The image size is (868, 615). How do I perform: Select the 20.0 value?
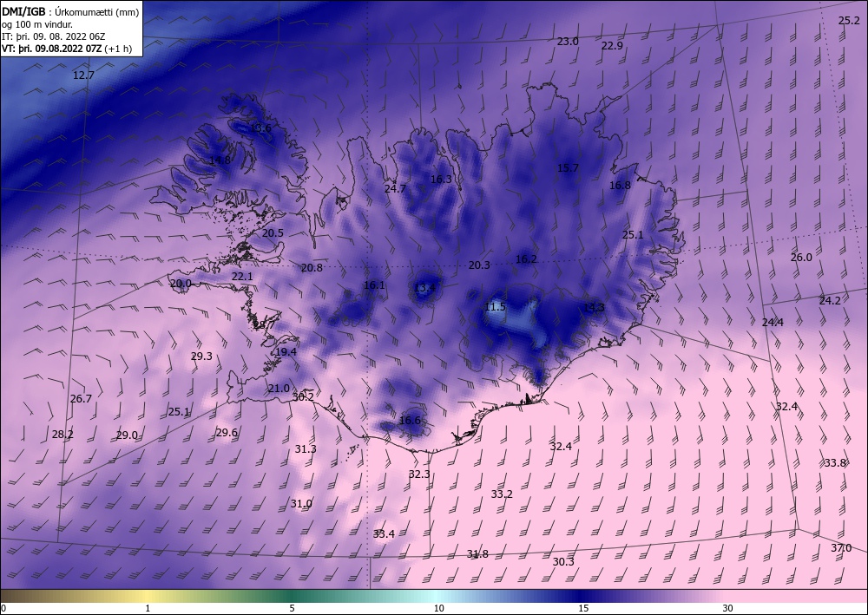pos(181,284)
